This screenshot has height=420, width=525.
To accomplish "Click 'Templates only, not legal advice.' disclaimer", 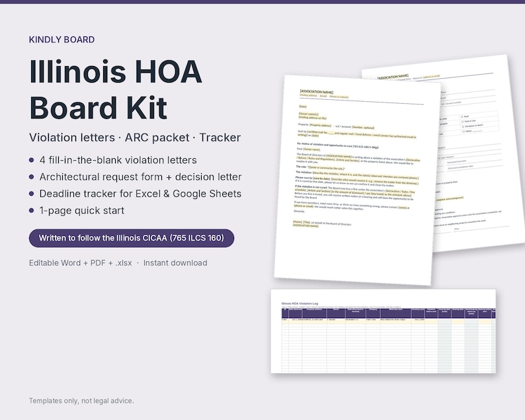I will click(x=81, y=401).
